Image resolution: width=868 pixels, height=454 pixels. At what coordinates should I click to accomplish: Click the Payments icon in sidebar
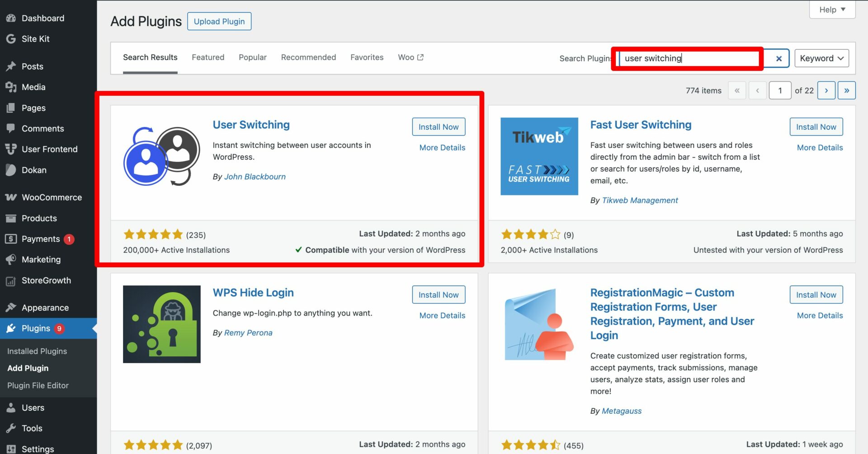pos(11,239)
